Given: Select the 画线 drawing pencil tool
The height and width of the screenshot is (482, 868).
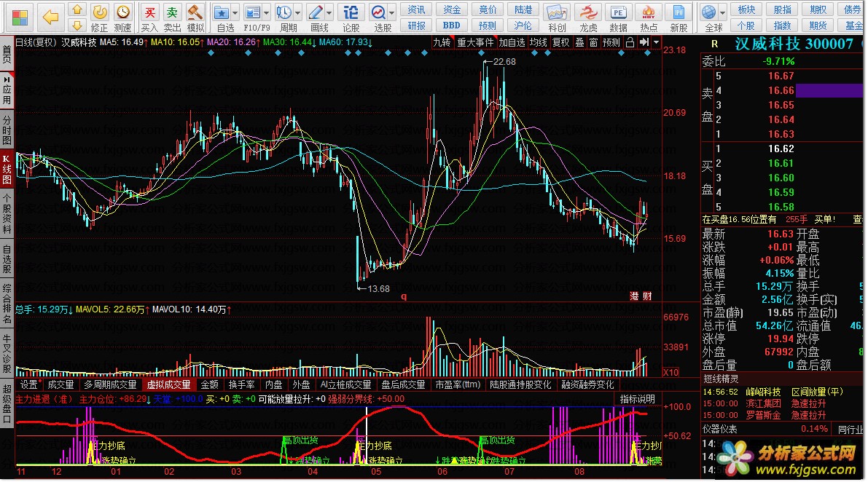Looking at the screenshot, I should point(316,12).
